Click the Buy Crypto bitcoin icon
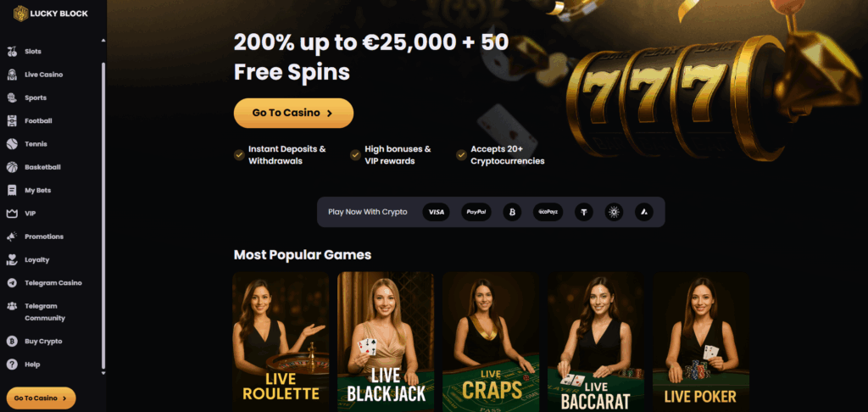Screen dimensions: 868x412 pos(12,342)
